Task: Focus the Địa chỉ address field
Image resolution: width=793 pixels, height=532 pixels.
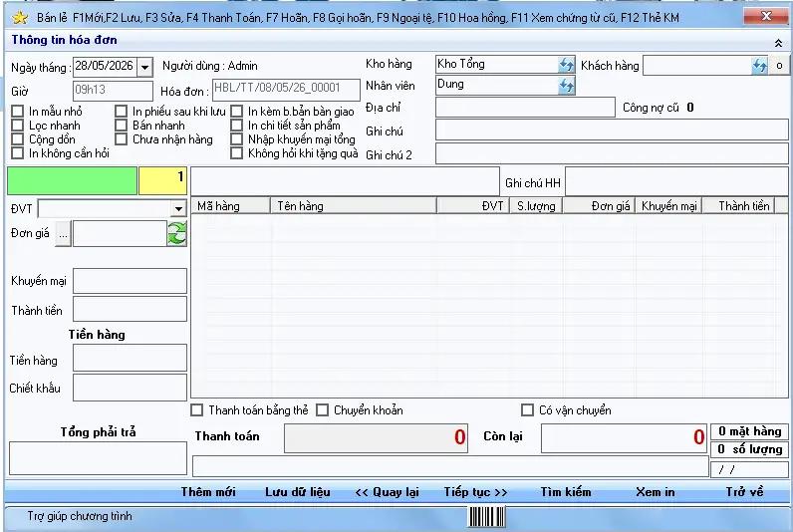Action: tap(525, 108)
